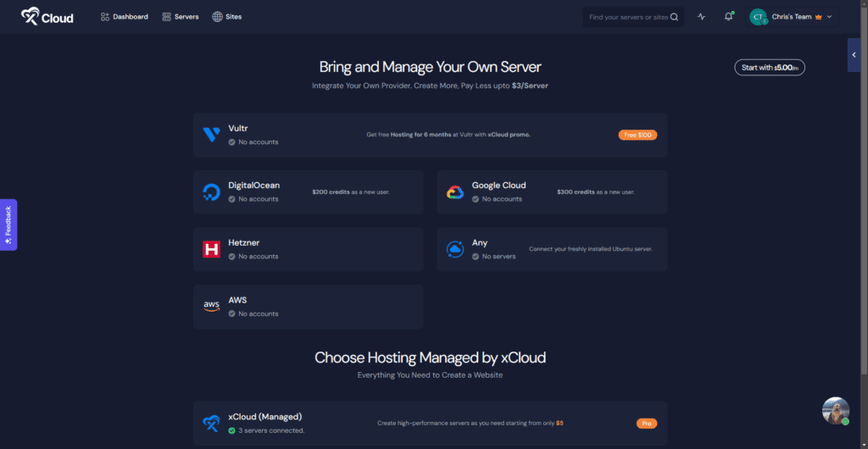The image size is (868, 449).
Task: Click the AWS provider logo
Action: [211, 307]
